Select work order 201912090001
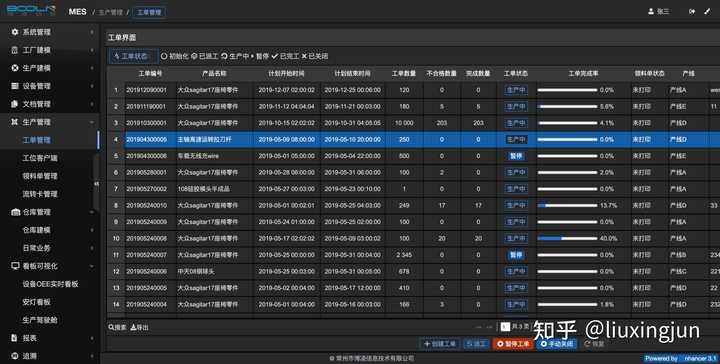Viewport: 720px width, 364px height. 146,90
